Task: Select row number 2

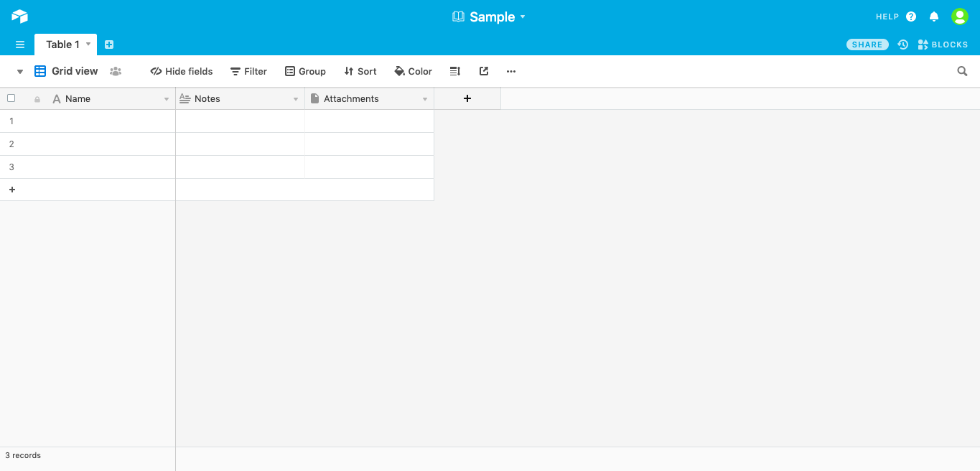Action: [x=11, y=144]
